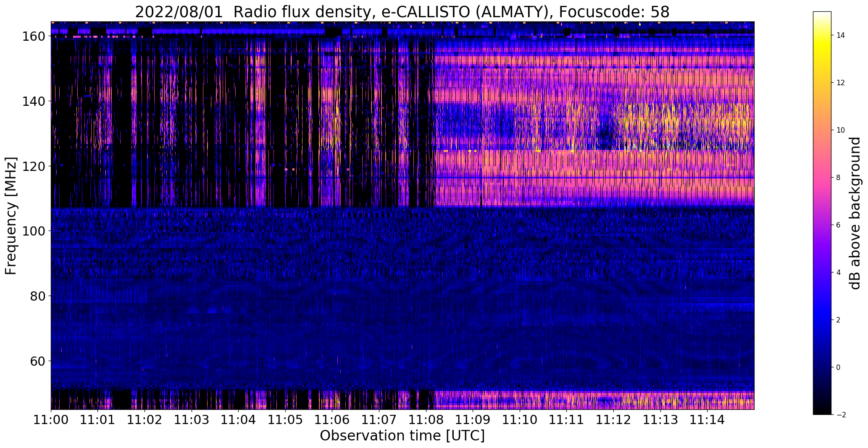The height and width of the screenshot is (448, 868).
Task: Click the colorbar tick label 10
Action: [x=841, y=130]
